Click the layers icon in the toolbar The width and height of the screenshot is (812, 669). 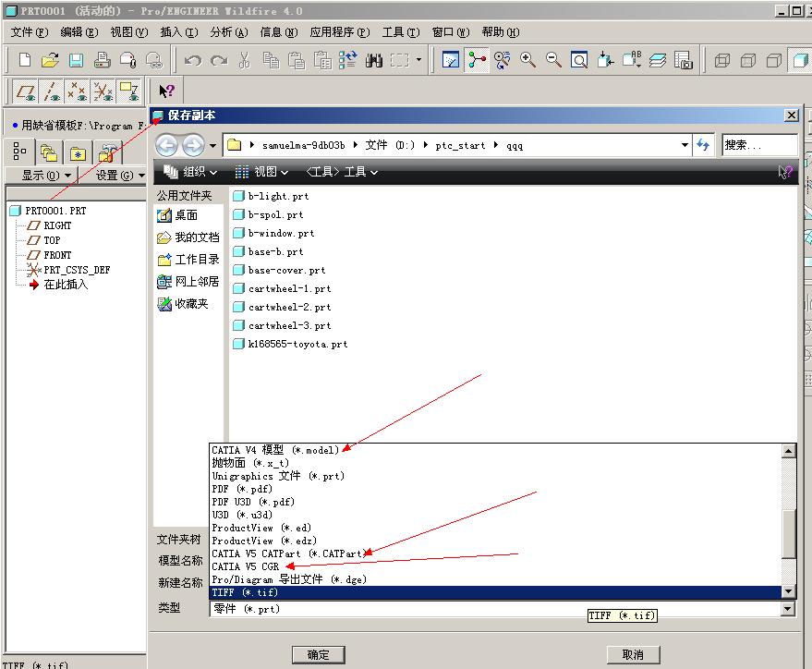click(x=657, y=60)
